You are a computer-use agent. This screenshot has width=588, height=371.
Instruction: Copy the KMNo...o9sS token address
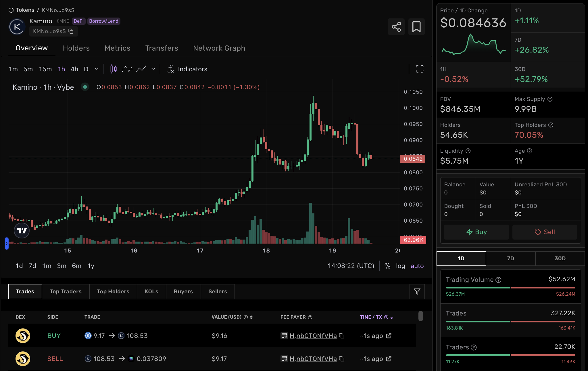click(71, 31)
